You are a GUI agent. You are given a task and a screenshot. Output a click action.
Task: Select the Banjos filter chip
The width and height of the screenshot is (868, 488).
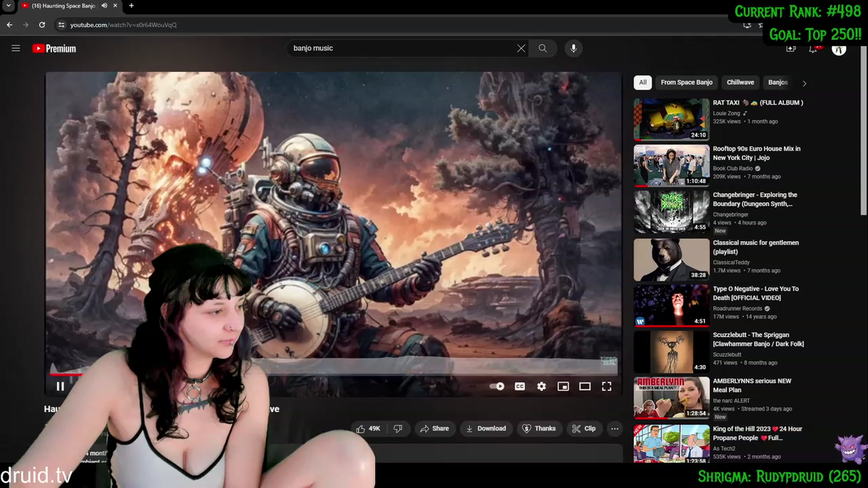pyautogui.click(x=778, y=83)
